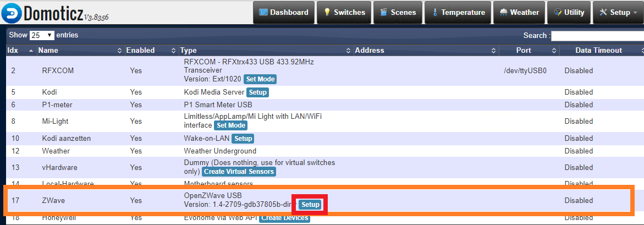Select the ZWave name cell
Viewport: 644px width, 225px height.
tap(53, 200)
